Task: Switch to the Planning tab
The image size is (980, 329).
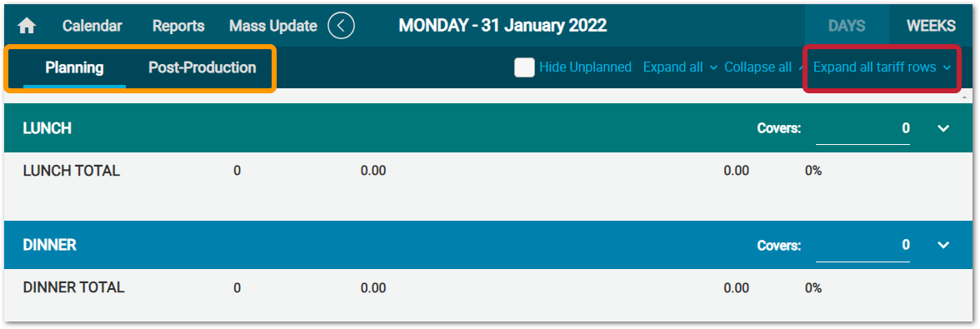Action: click(74, 67)
